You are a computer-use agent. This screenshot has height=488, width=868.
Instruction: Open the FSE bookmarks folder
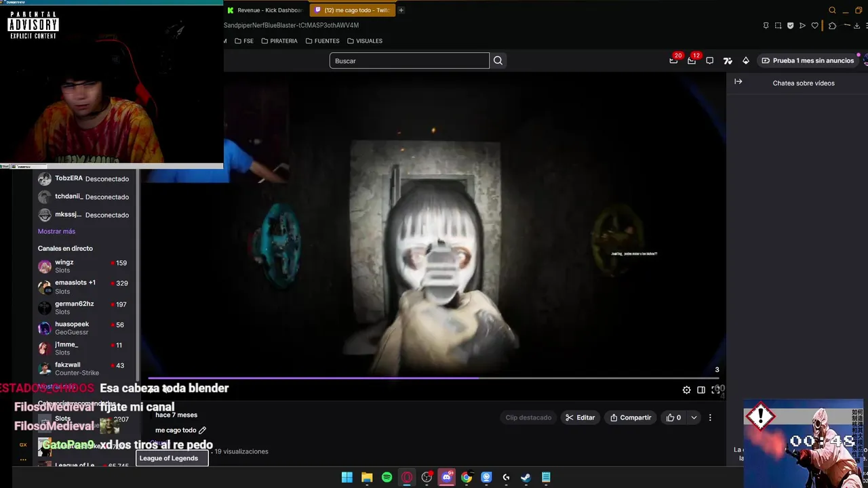244,41
